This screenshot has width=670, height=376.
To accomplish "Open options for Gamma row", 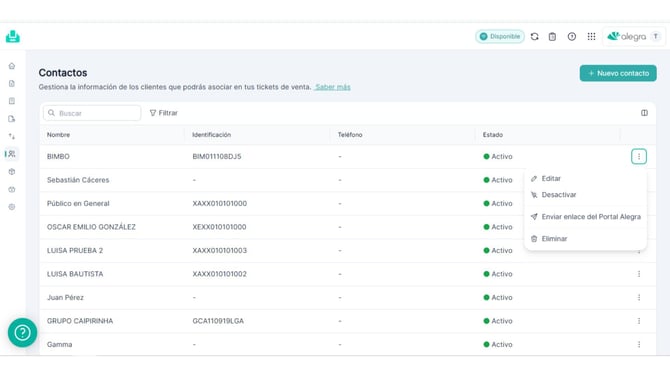I will click(639, 344).
